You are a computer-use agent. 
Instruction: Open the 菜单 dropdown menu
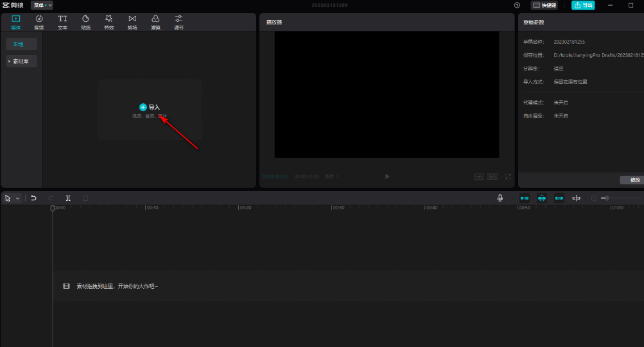click(x=42, y=5)
